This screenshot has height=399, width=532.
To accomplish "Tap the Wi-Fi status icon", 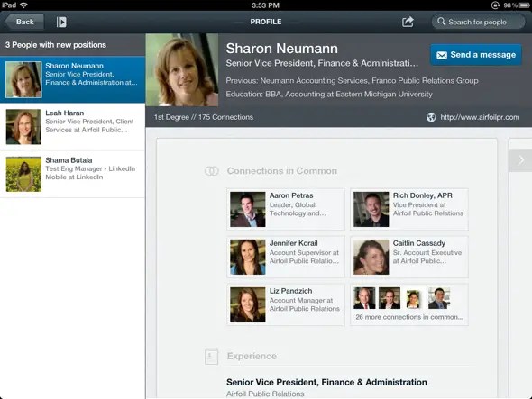I will (23, 5).
